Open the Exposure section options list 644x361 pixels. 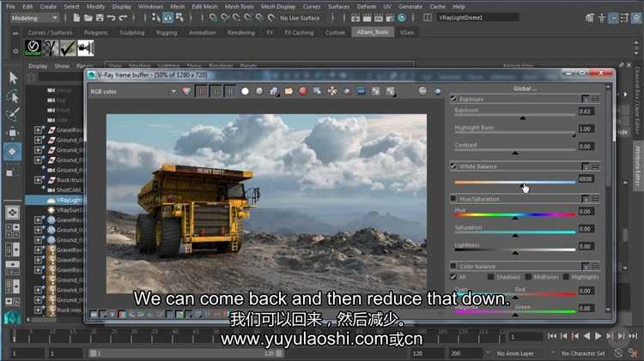click(595, 99)
